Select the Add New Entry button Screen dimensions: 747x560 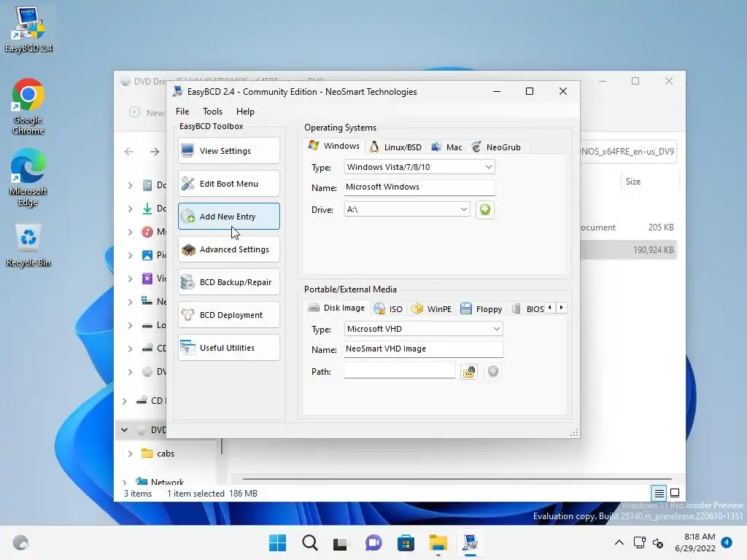(x=228, y=217)
